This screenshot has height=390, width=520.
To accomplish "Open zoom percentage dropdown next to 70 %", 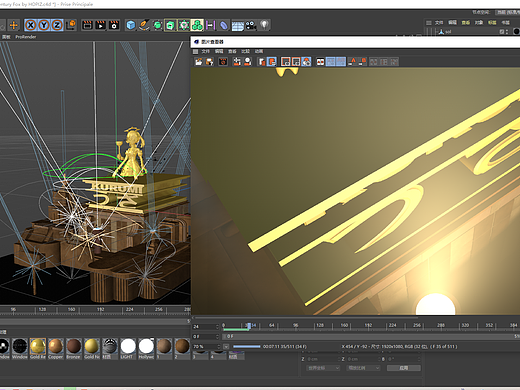I will 226,347.
